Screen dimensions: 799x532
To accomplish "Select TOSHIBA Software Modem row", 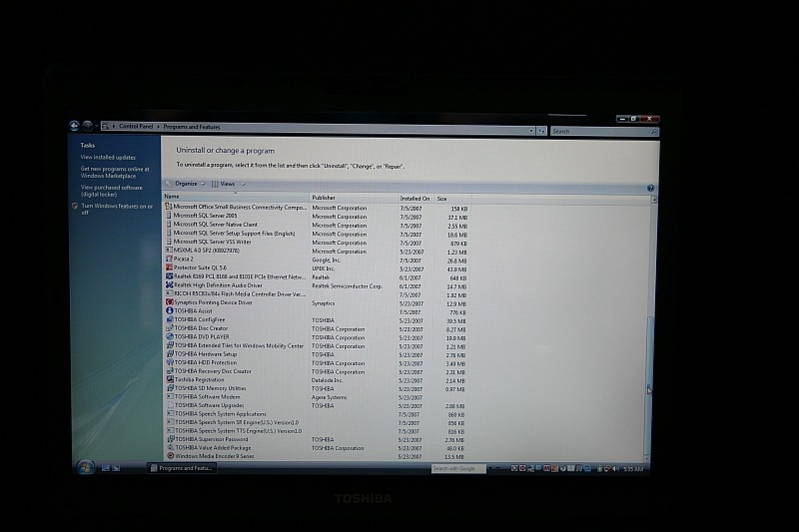I will point(316,397).
